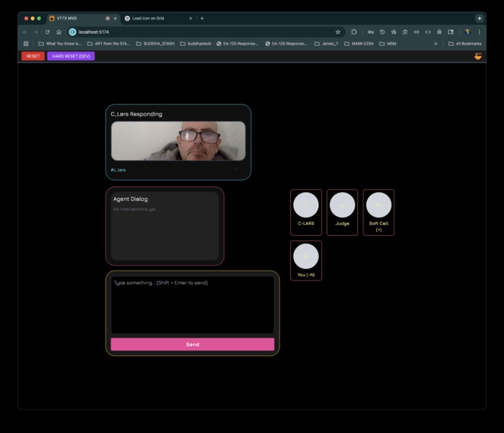Open the apps grid in bookmarks bar

(26, 43)
